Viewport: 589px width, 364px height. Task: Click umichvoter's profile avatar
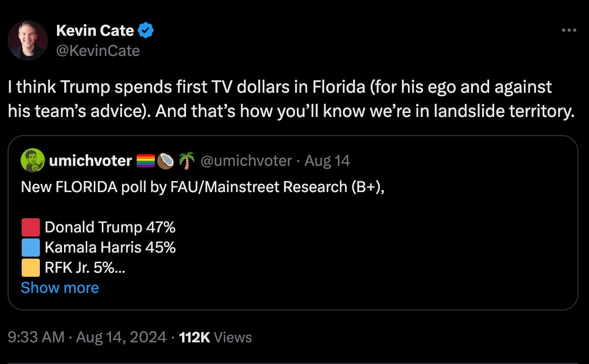click(31, 160)
